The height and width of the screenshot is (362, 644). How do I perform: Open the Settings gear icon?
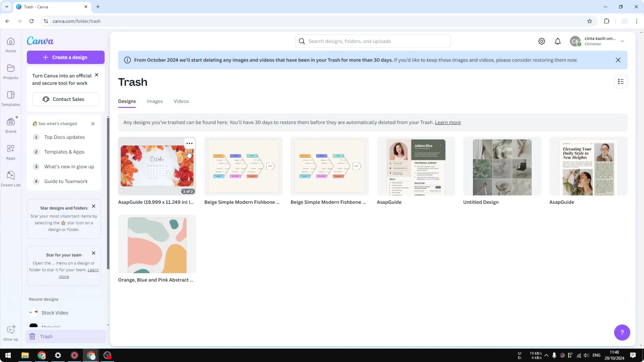click(x=541, y=41)
